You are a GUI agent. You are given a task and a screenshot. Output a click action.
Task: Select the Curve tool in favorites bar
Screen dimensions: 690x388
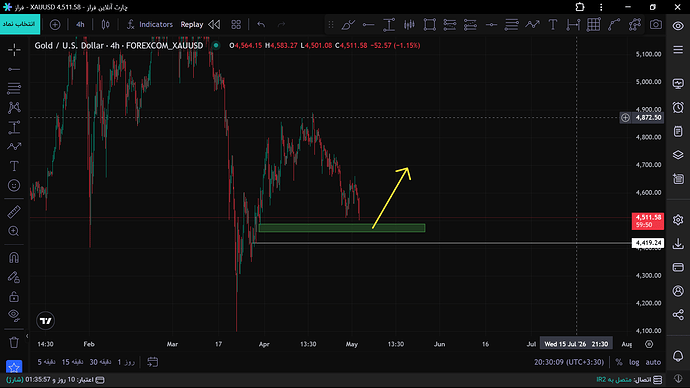(614, 25)
